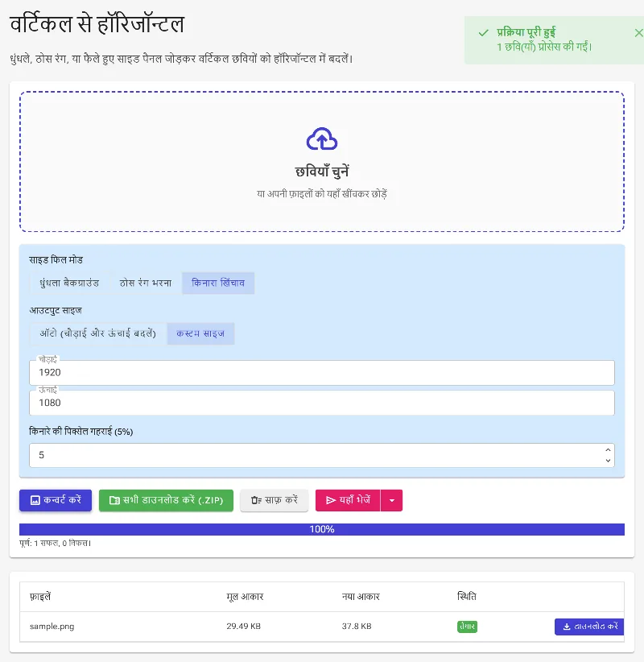
Task: Open the send-to dropdown arrow
Action: point(392,500)
